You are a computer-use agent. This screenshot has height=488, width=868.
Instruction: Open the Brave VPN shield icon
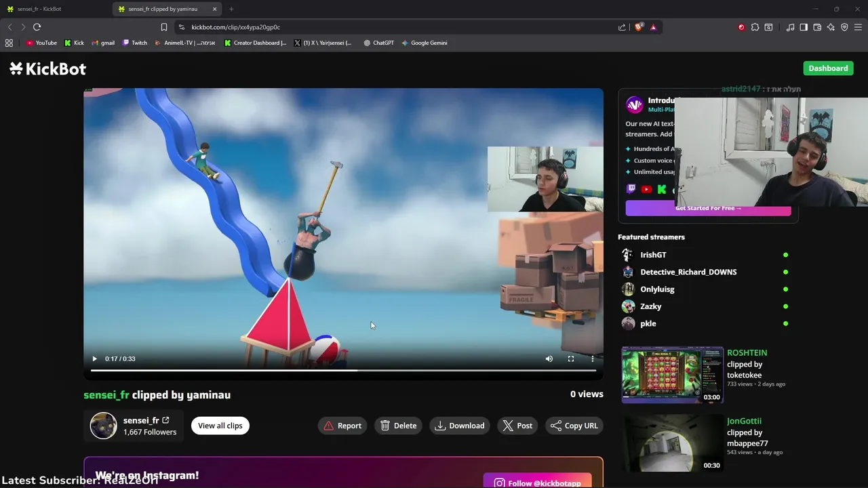click(x=844, y=27)
